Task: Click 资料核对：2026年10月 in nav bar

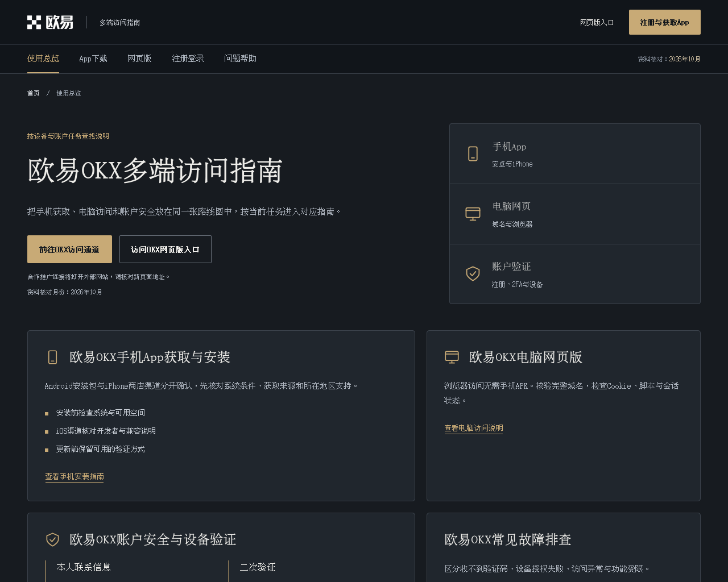Action: pyautogui.click(x=669, y=59)
